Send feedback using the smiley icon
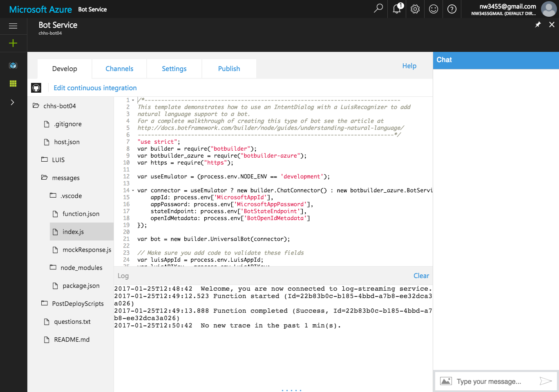This screenshot has height=392, width=559. (433, 9)
